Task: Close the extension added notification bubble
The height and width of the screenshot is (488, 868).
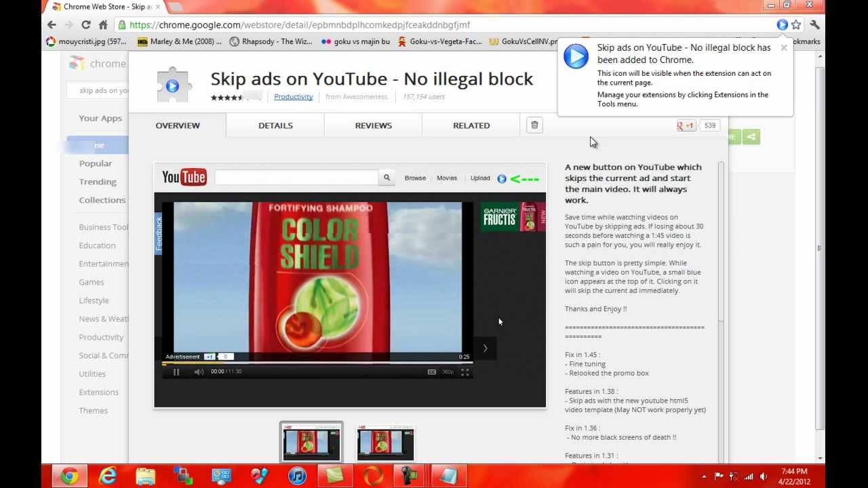Action: point(784,47)
